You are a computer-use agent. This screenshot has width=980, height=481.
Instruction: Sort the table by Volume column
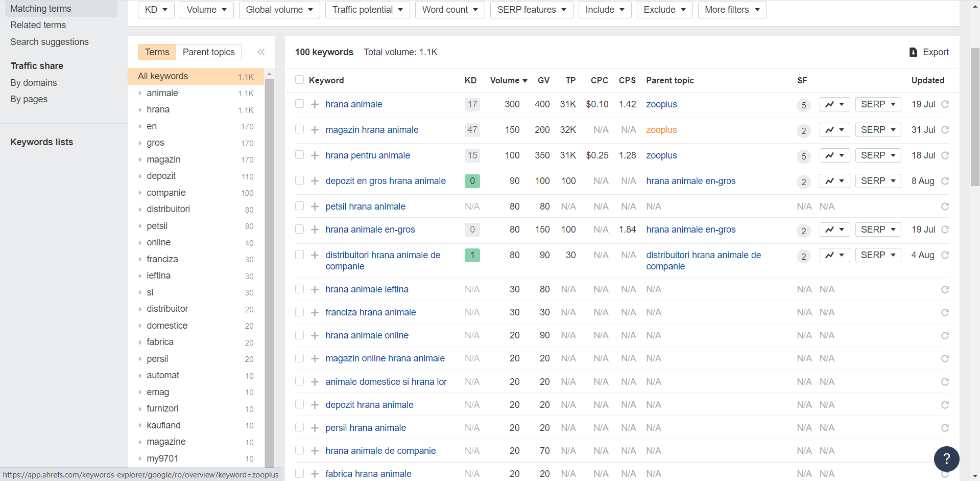pos(508,80)
